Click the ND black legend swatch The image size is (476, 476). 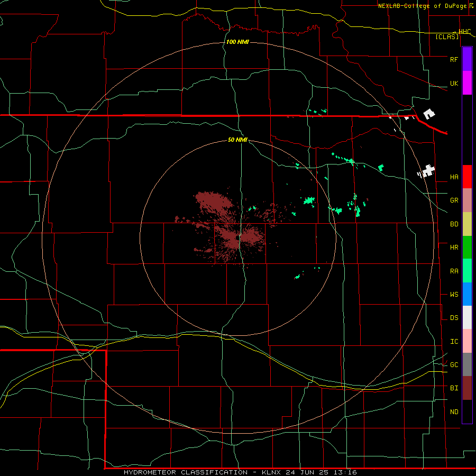[x=467, y=411]
